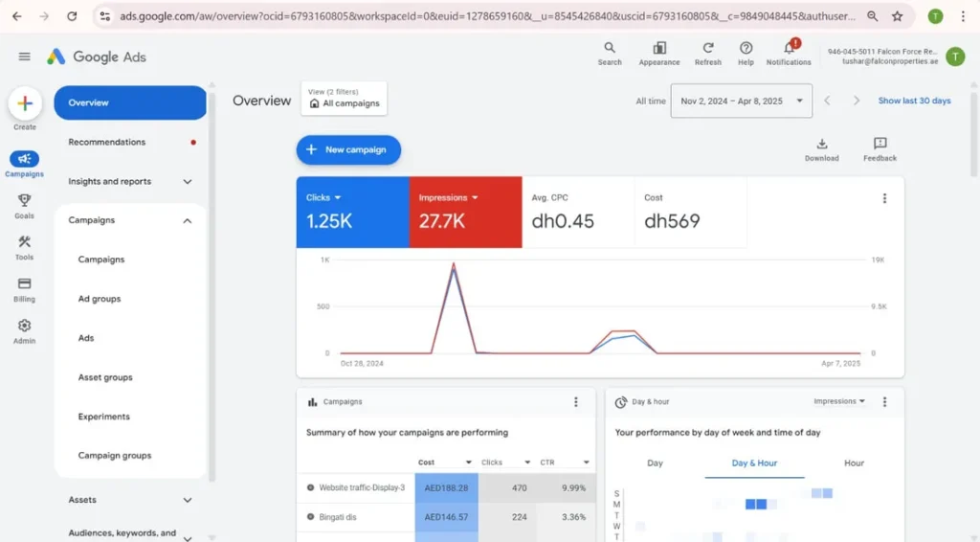Image resolution: width=980 pixels, height=542 pixels.
Task: Refresh the Google Ads data
Action: tap(708, 48)
